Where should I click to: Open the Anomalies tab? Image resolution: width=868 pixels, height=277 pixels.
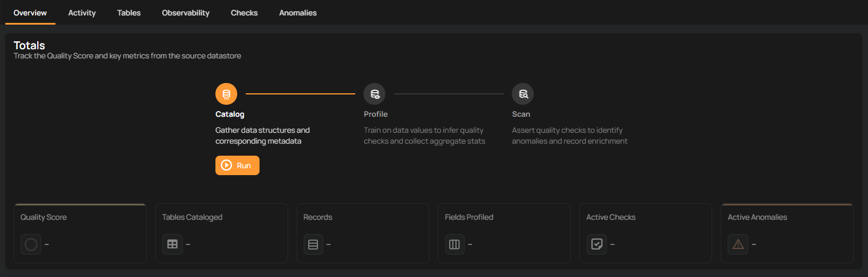tap(298, 13)
